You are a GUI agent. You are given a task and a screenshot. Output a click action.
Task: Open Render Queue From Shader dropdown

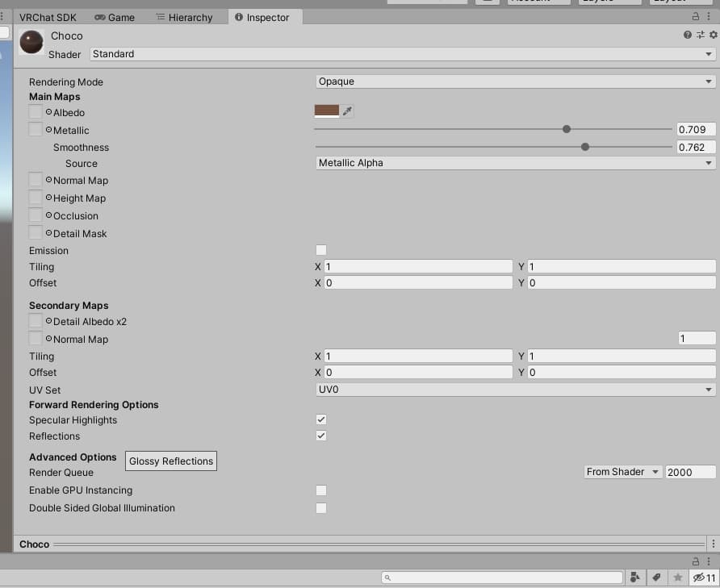click(x=622, y=472)
